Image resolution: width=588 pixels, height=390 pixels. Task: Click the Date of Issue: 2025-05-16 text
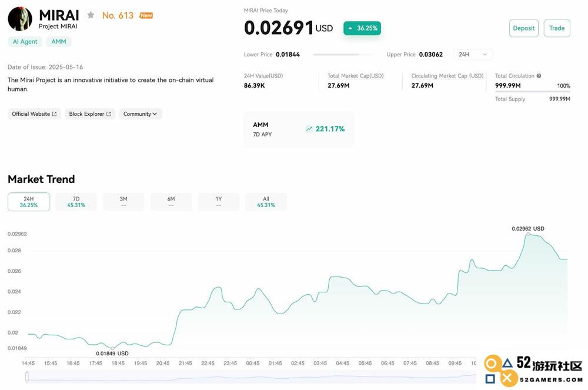[45, 67]
